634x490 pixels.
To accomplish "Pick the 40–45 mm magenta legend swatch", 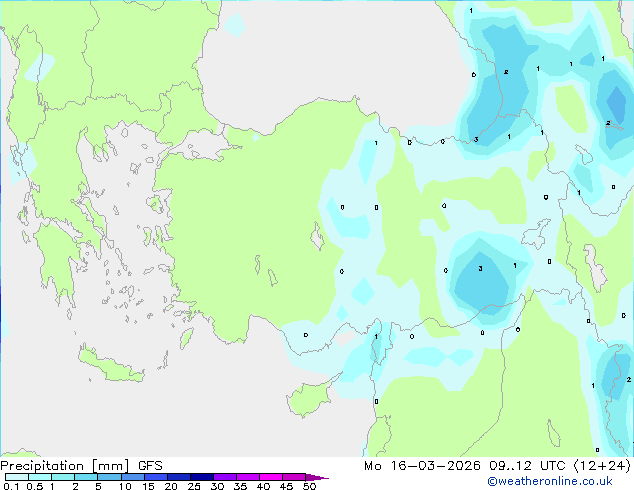I will [x=271, y=477].
